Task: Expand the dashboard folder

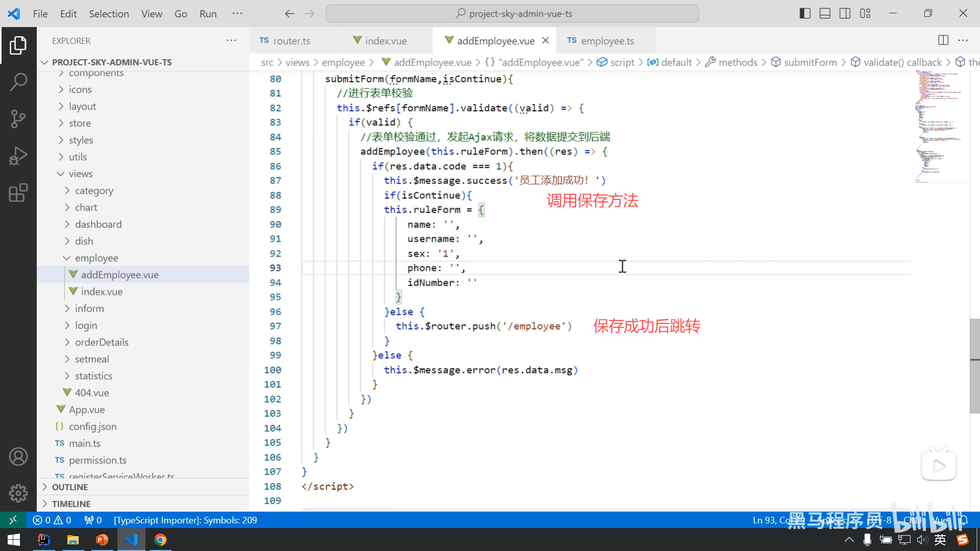Action: (98, 224)
